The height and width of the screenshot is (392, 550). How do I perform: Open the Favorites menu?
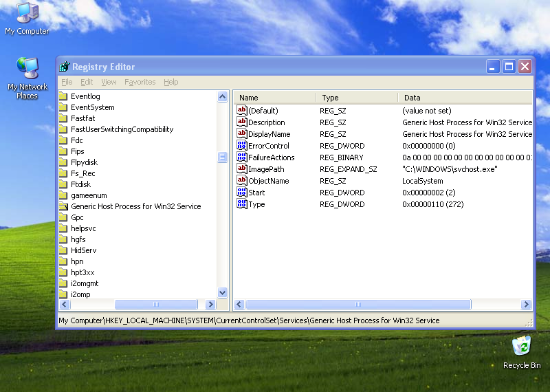pyautogui.click(x=140, y=82)
